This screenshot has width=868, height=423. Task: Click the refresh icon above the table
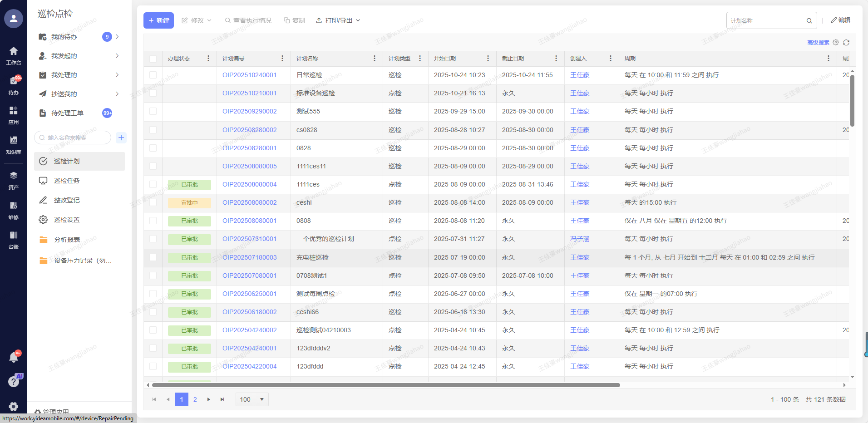[x=846, y=43]
